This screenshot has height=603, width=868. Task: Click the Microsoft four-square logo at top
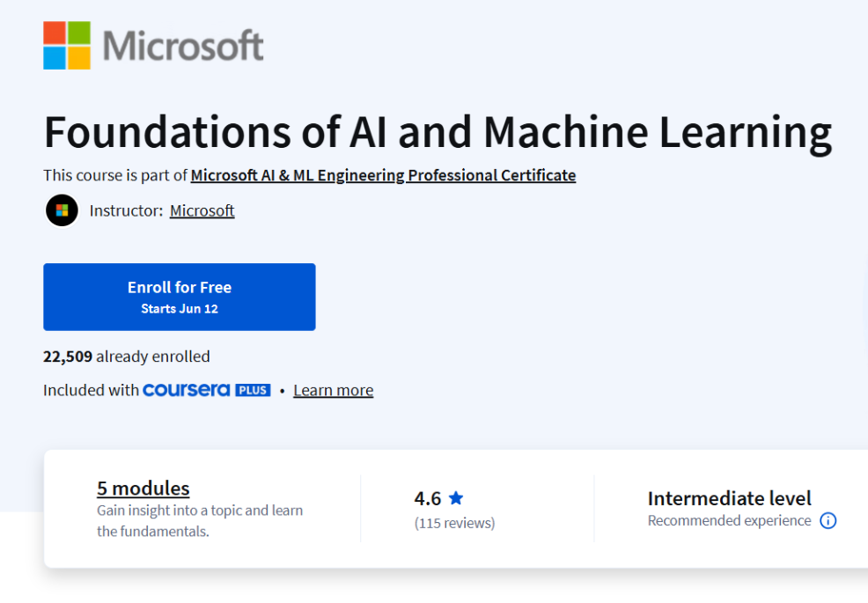click(x=67, y=45)
